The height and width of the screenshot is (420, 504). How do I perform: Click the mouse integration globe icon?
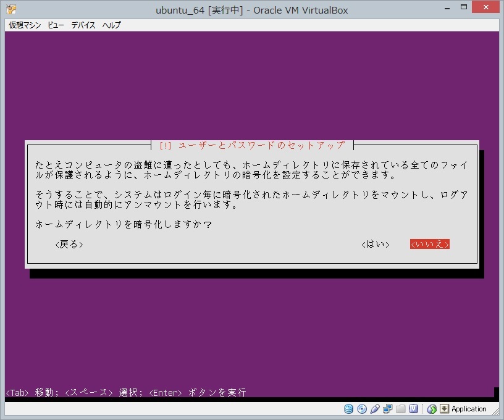pyautogui.click(x=432, y=409)
